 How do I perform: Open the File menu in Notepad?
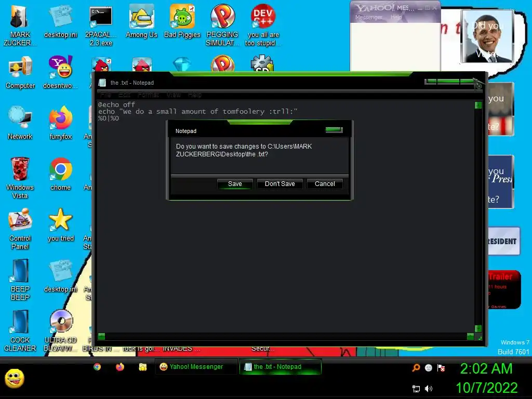(x=106, y=95)
